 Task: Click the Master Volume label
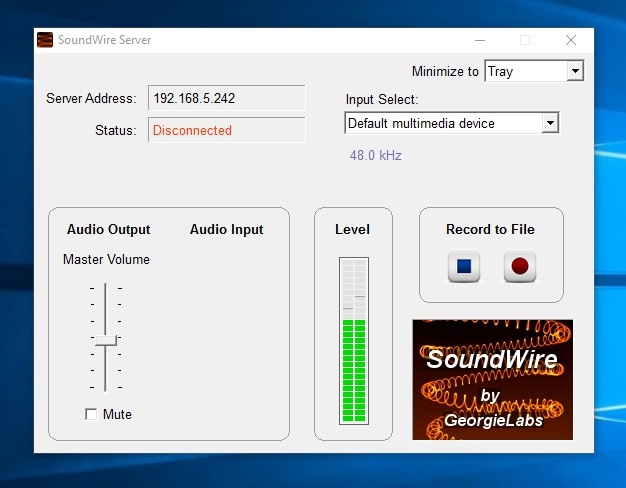(106, 259)
